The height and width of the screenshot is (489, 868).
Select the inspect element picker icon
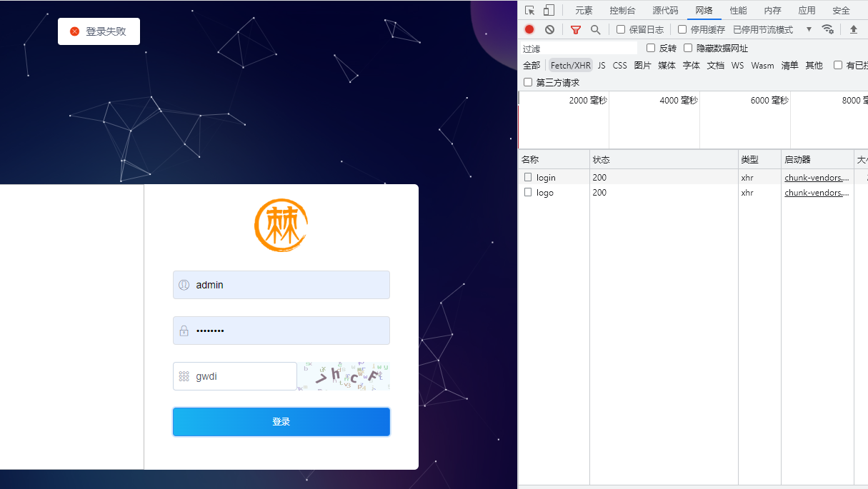(529, 10)
